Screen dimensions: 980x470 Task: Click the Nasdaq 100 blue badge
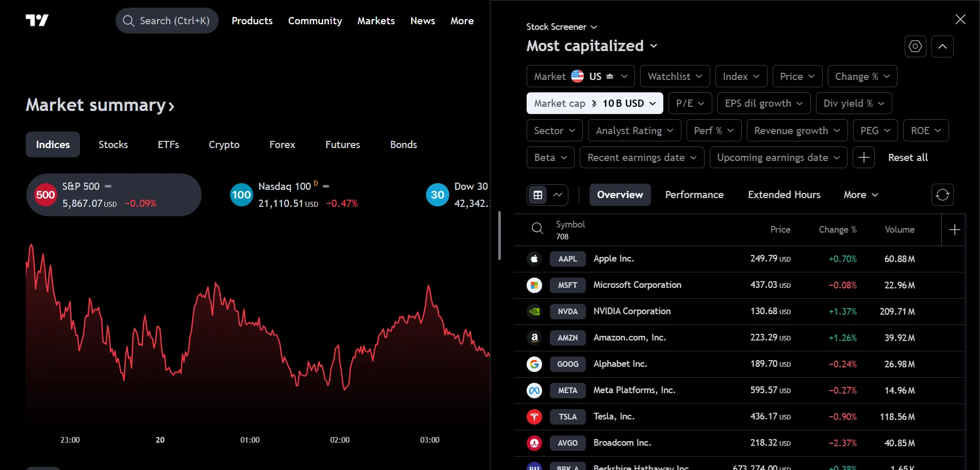[241, 195]
